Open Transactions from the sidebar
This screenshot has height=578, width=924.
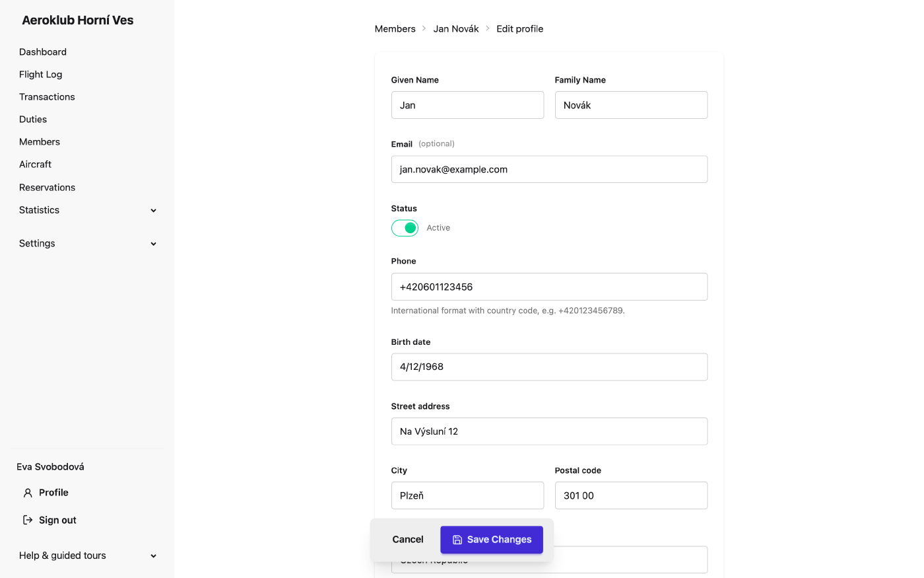click(47, 97)
